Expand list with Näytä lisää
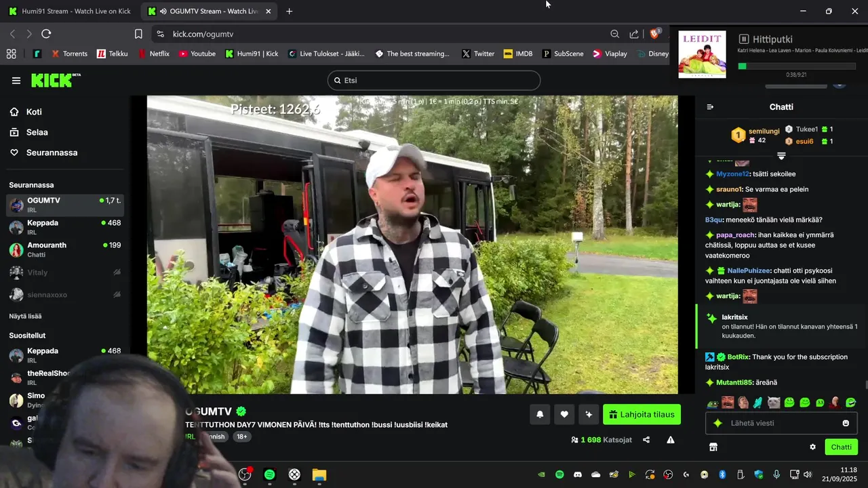868x488 pixels. point(25,316)
